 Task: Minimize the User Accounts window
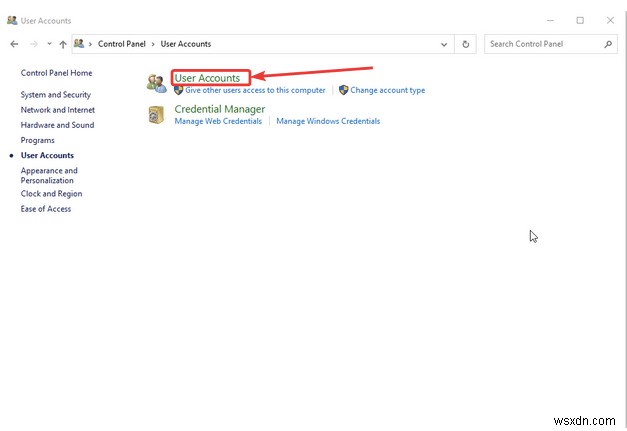point(550,20)
